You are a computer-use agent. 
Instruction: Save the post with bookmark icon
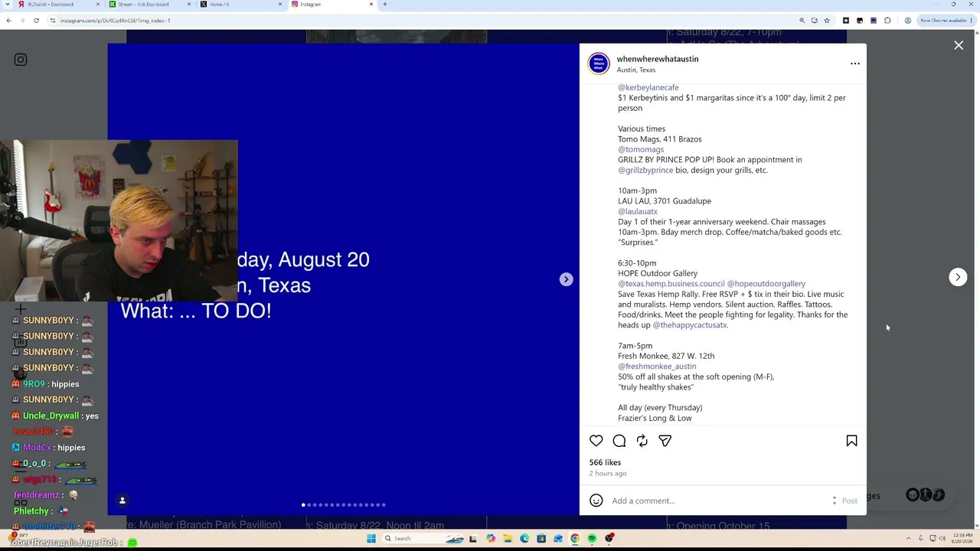(x=851, y=441)
